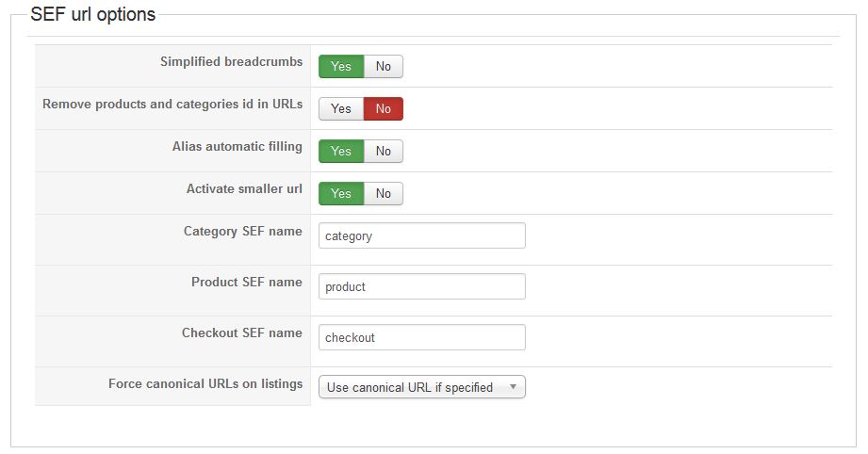Select the Checkout SEF name text box
Screen dimensions: 868x454
pyautogui.click(x=421, y=337)
